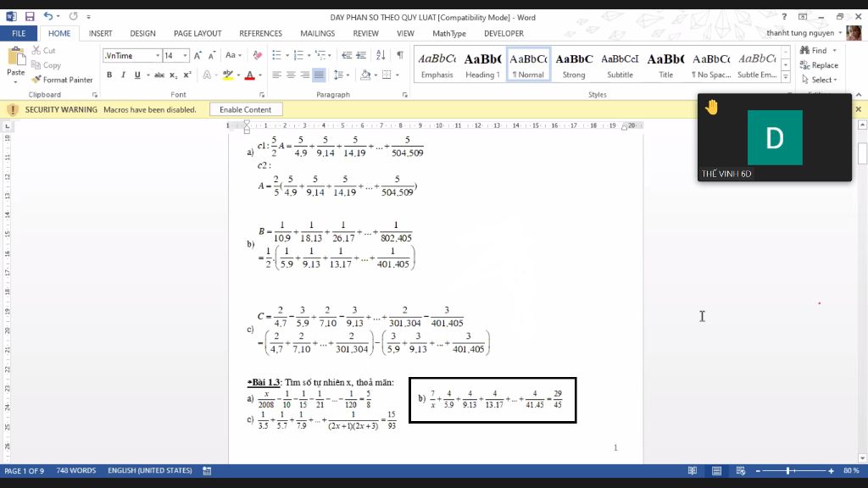
Task: Close the security warning bar
Action: [858, 109]
